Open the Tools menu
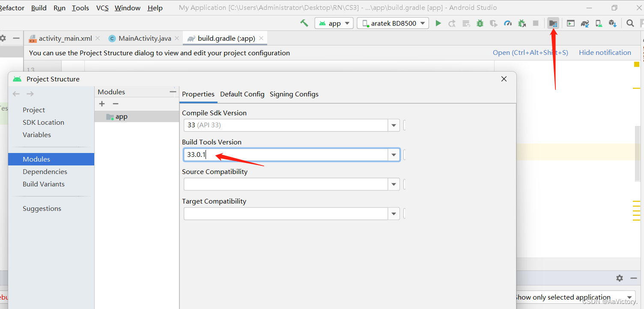Image resolution: width=644 pixels, height=309 pixels. pyautogui.click(x=80, y=8)
